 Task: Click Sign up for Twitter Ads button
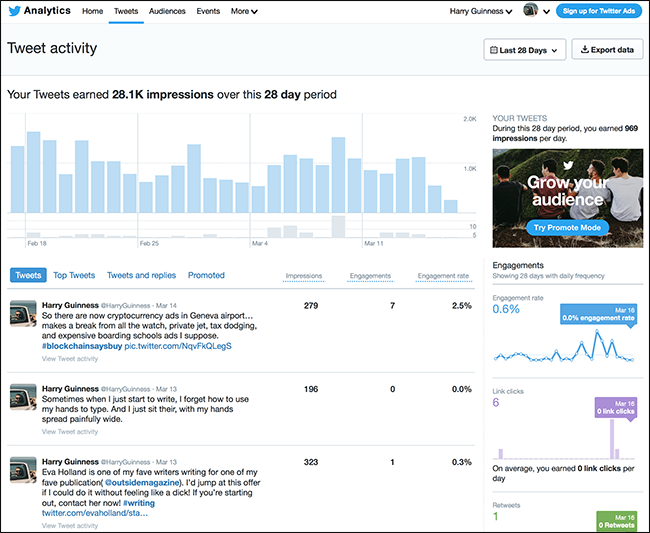tap(599, 11)
